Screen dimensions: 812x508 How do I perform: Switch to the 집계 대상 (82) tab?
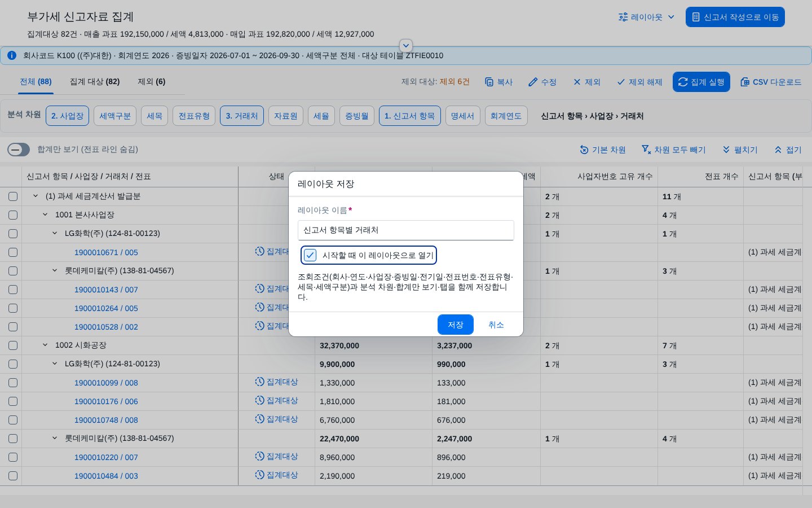pos(95,81)
